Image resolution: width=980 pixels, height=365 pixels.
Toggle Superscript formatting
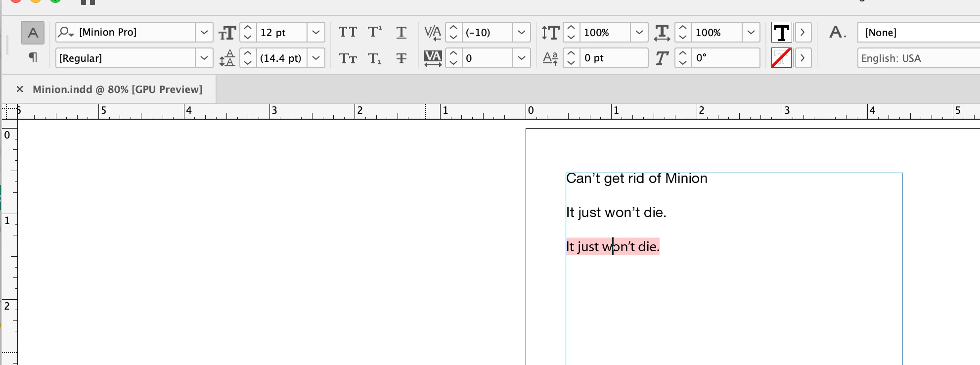tap(375, 32)
